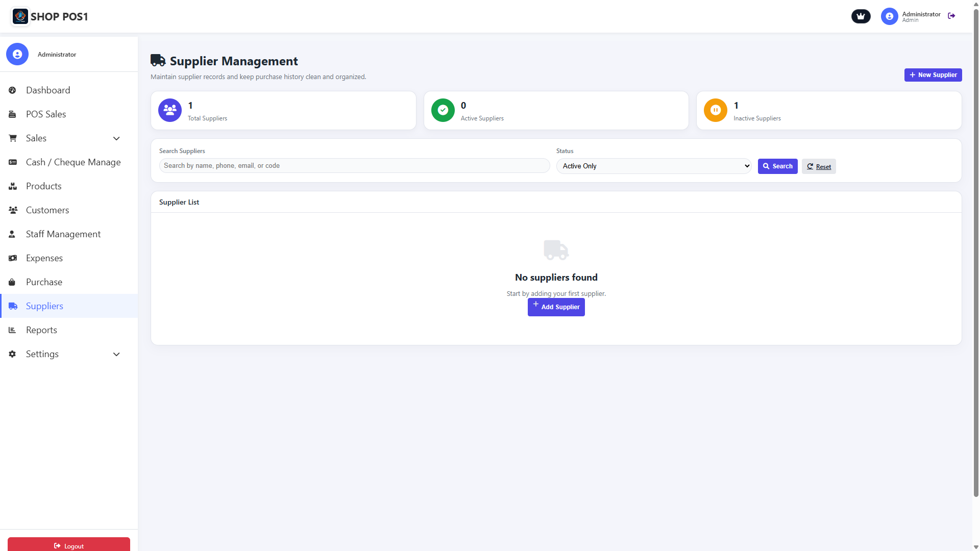Click the page vertical scrollbar

(x=976, y=255)
